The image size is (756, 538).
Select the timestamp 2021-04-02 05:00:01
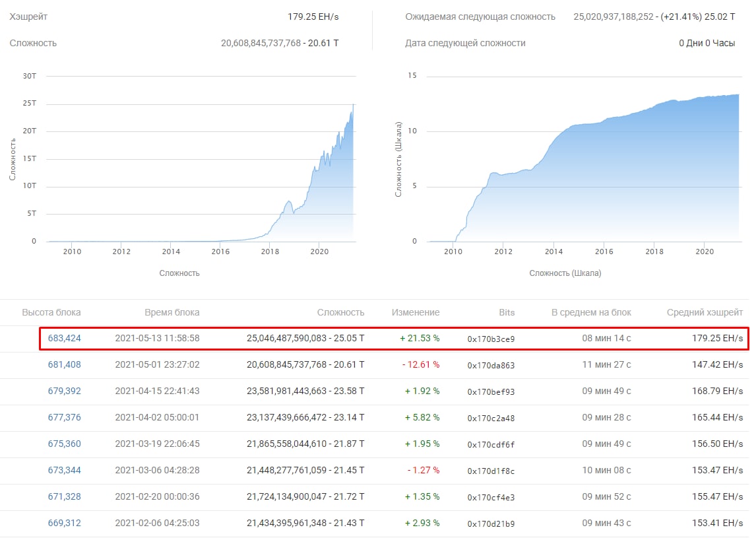(157, 417)
